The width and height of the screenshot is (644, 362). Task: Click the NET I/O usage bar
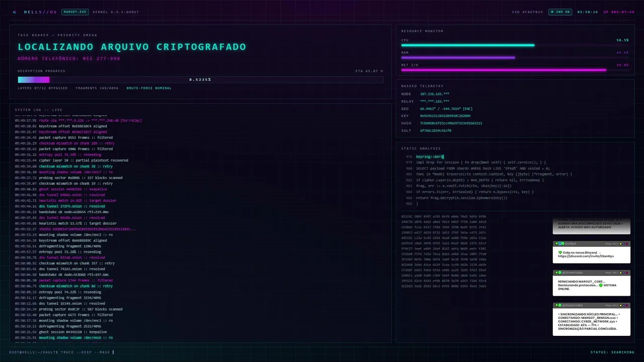[515, 70]
